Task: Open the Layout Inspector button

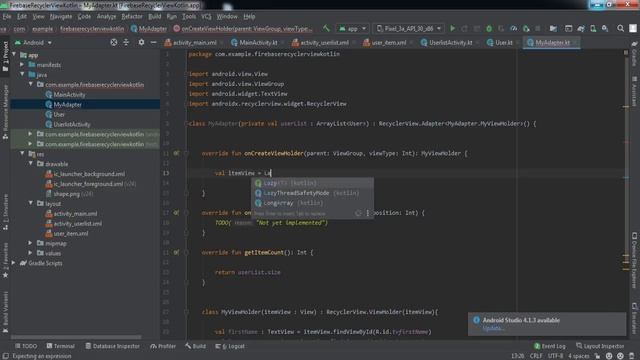Action: 600,346
